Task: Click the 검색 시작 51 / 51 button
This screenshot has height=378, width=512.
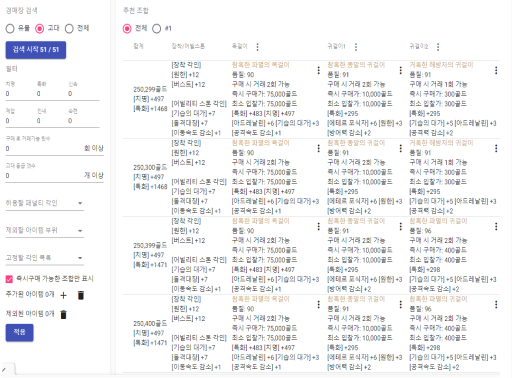Action: (x=36, y=50)
